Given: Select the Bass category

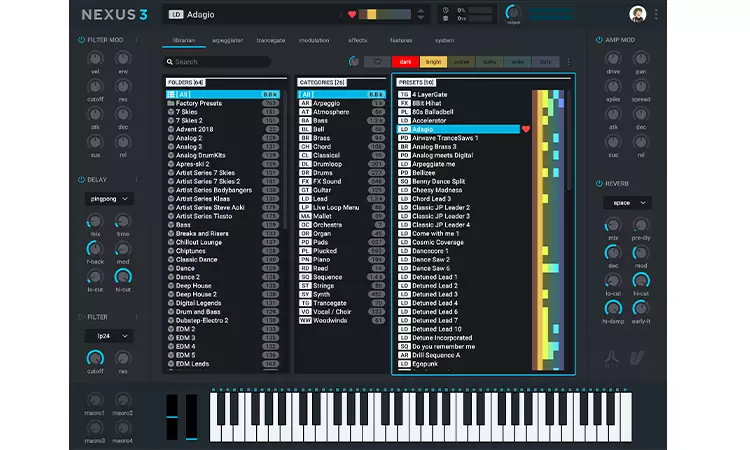Looking at the screenshot, I should pyautogui.click(x=342, y=121).
